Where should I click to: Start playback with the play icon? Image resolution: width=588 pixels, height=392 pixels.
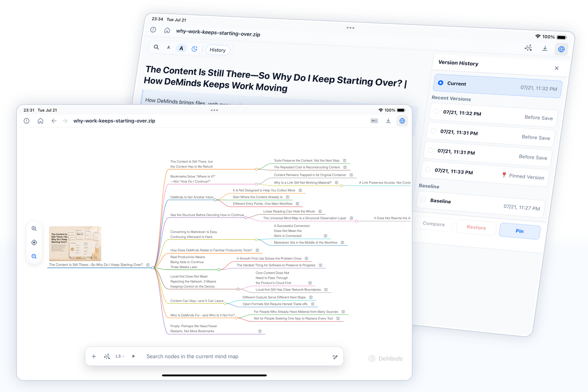[x=134, y=356]
